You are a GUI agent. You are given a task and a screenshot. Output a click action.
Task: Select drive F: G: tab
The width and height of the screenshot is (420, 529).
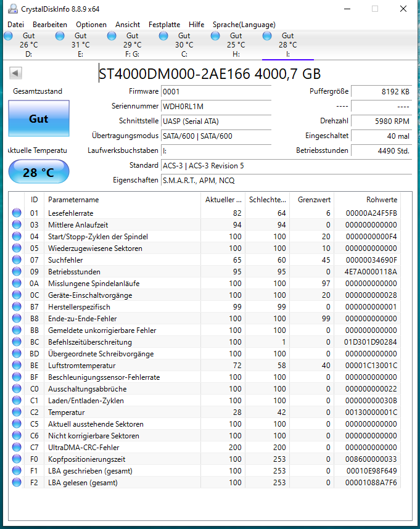132,45
